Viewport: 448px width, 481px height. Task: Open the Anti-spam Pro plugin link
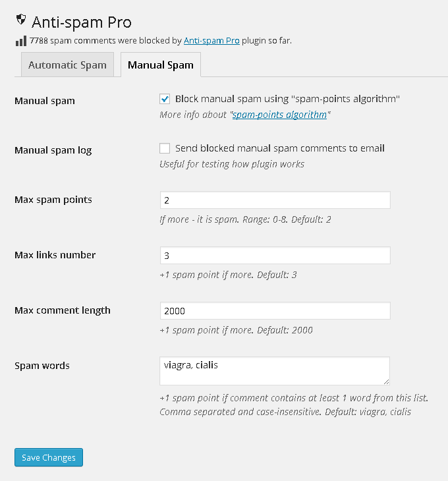(211, 41)
